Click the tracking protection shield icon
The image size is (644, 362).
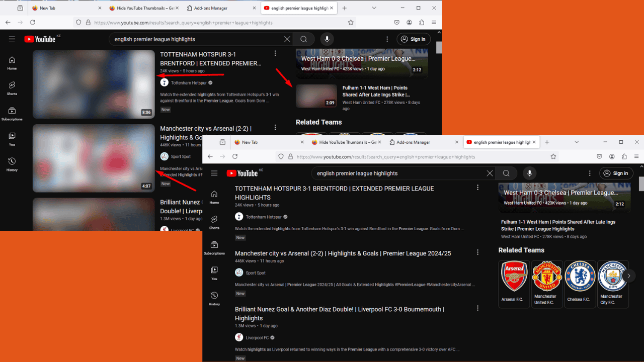pyautogui.click(x=281, y=156)
